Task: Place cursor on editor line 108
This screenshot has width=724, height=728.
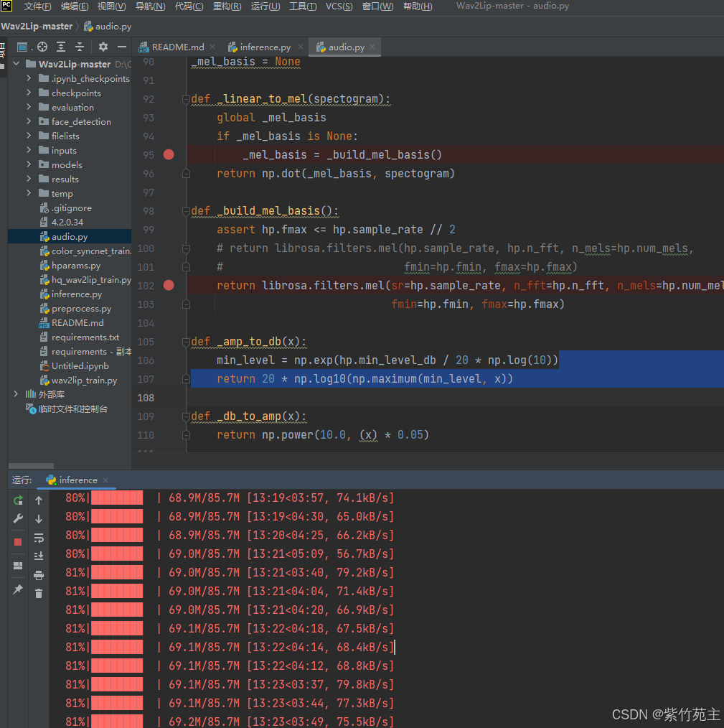Action: coord(455,398)
